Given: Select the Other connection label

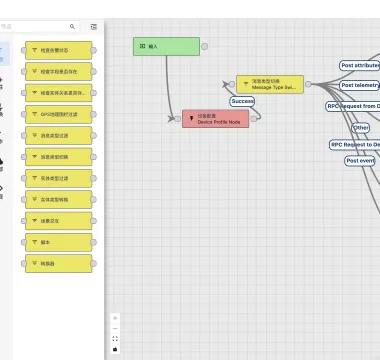Looking at the screenshot, I should click(361, 128).
